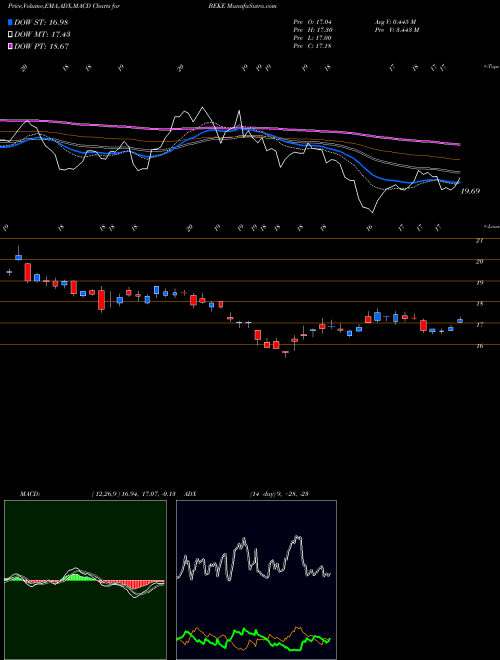Select the 'Pre O: 17.04' value
Image resolution: width=500 pixels, height=660 pixels.
click(313, 22)
